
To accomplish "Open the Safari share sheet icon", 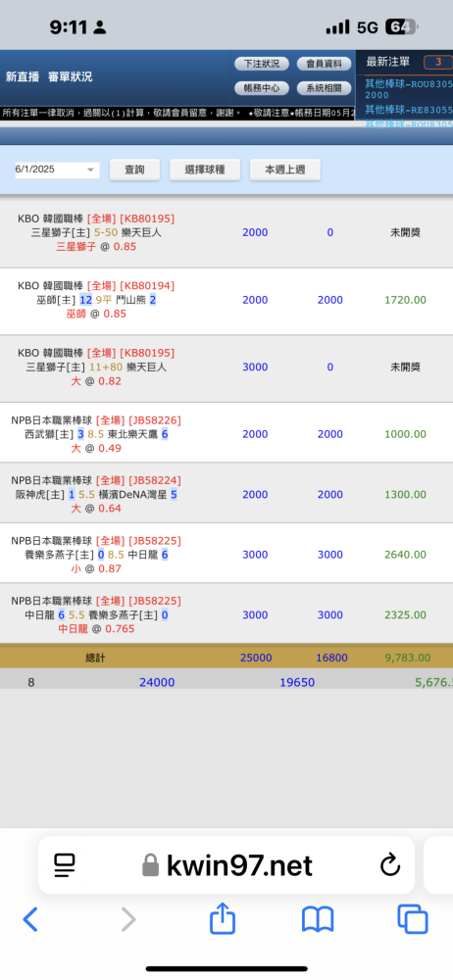I will tap(223, 918).
